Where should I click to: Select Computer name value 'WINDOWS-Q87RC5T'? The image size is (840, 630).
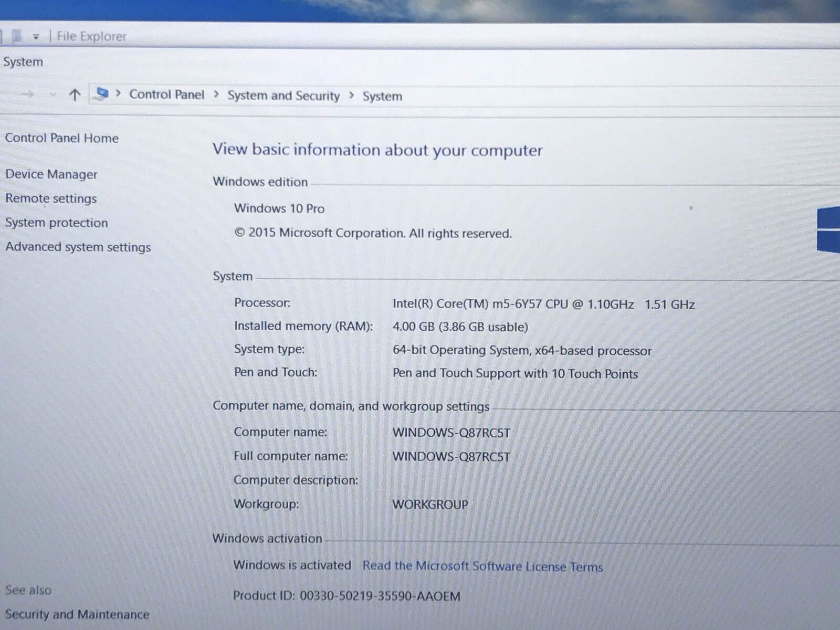(x=451, y=433)
